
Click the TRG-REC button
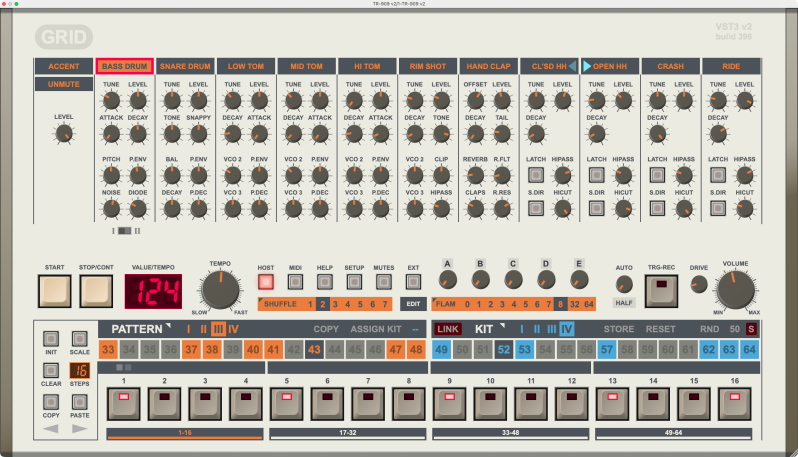(661, 291)
